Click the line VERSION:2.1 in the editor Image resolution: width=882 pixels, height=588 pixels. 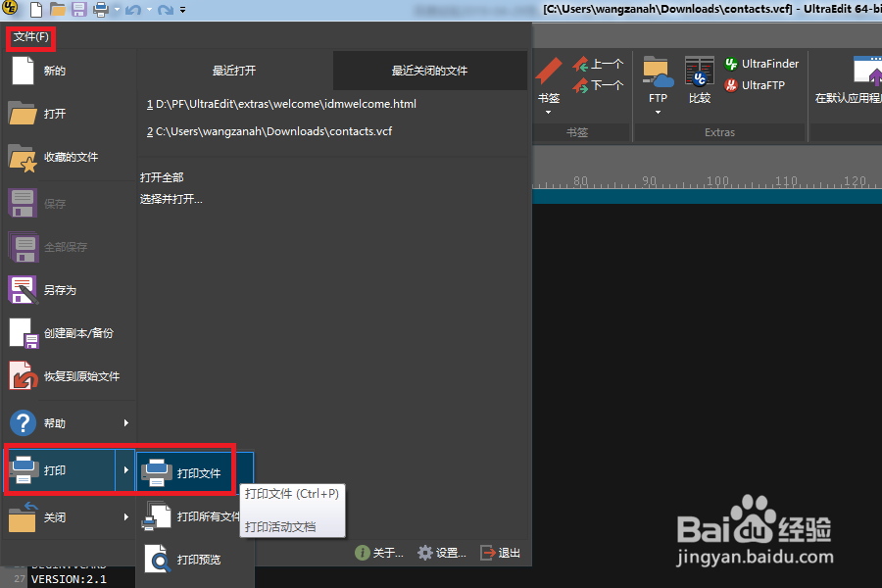69,579
